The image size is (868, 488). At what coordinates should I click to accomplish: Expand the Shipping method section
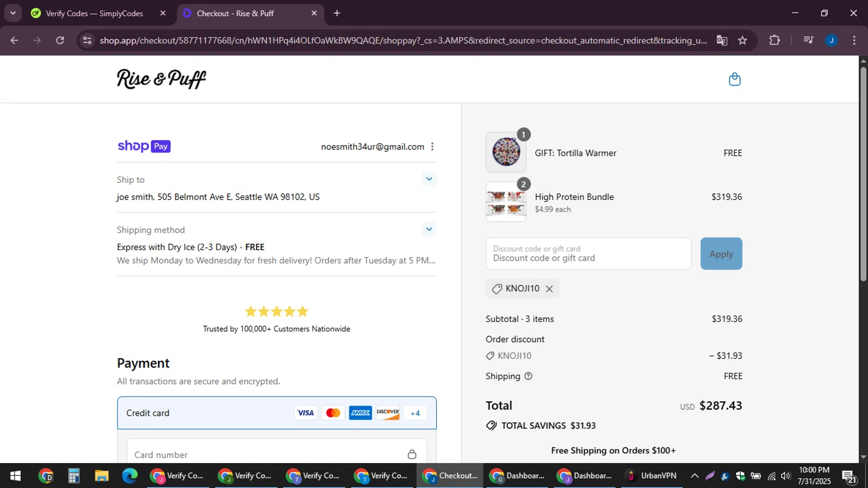click(x=429, y=229)
